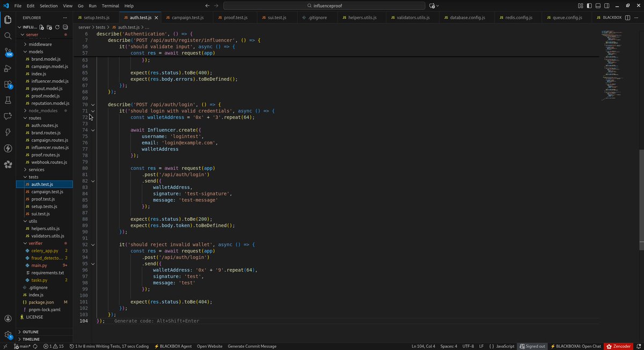Open Explorer views and more actions menu
This screenshot has width=644, height=350.
(x=65, y=18)
